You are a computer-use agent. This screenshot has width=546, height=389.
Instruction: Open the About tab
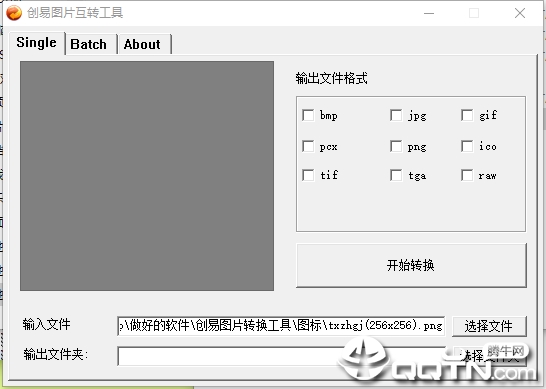coord(144,44)
